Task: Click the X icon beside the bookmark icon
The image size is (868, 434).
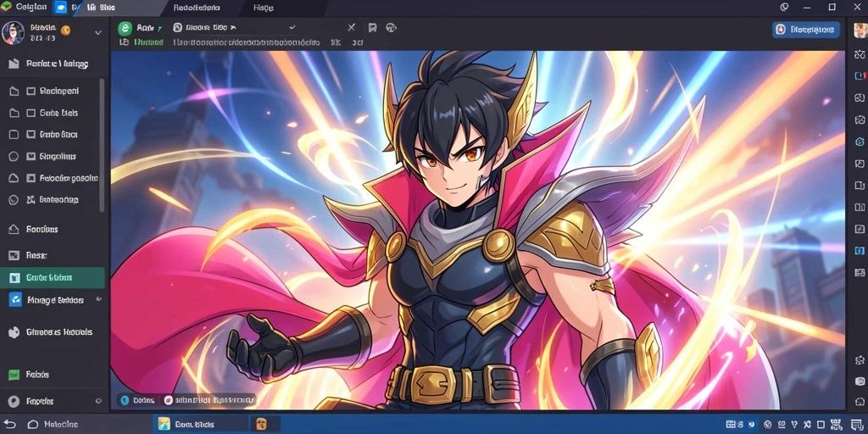Action: (351, 28)
